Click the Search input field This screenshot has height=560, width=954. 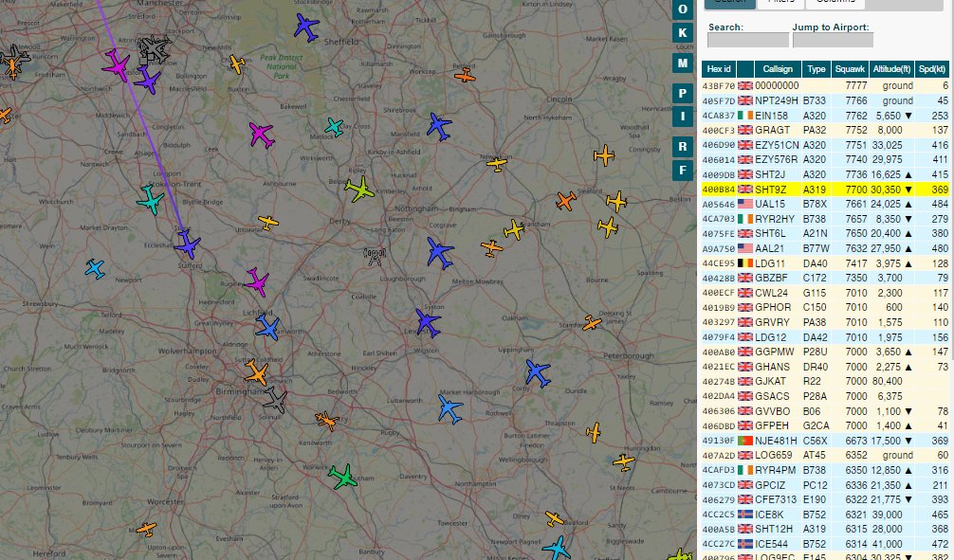click(748, 42)
